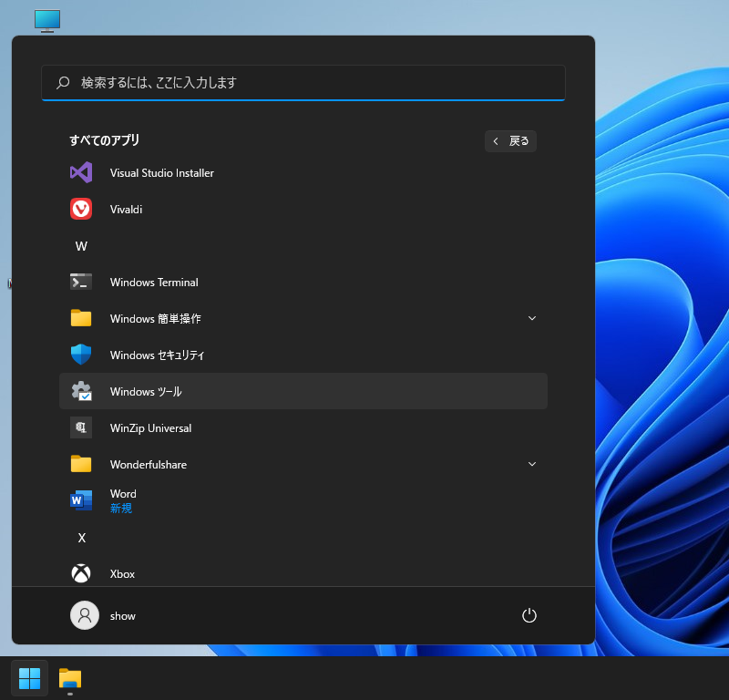The image size is (729, 700).
Task: Click the Visual Studio Installer label
Action: click(162, 173)
